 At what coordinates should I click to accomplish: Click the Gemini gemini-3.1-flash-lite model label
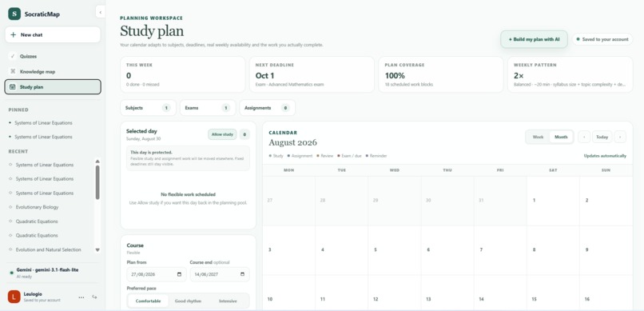[47, 270]
